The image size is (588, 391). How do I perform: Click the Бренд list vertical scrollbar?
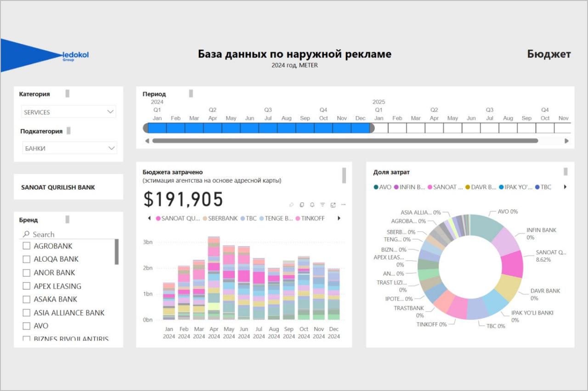(117, 251)
